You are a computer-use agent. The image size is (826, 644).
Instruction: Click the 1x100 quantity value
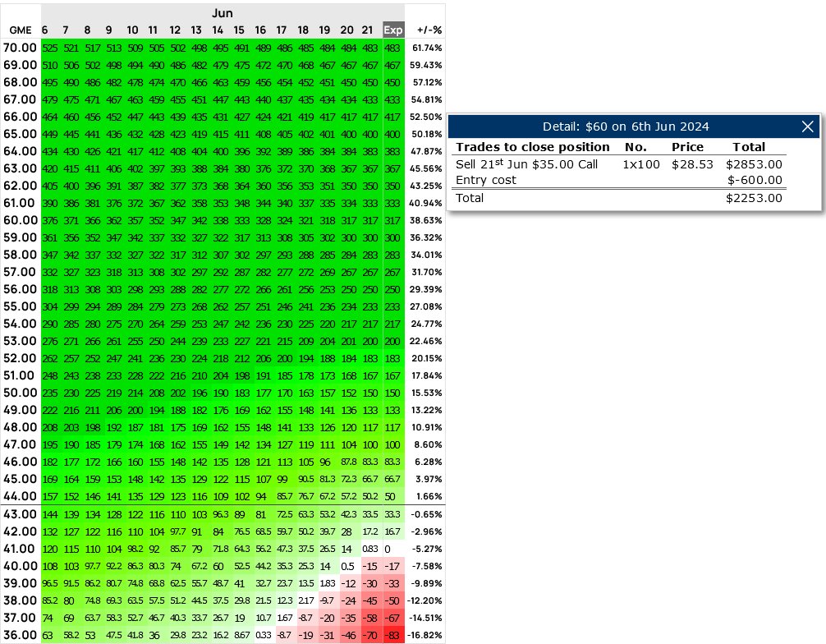coord(641,164)
